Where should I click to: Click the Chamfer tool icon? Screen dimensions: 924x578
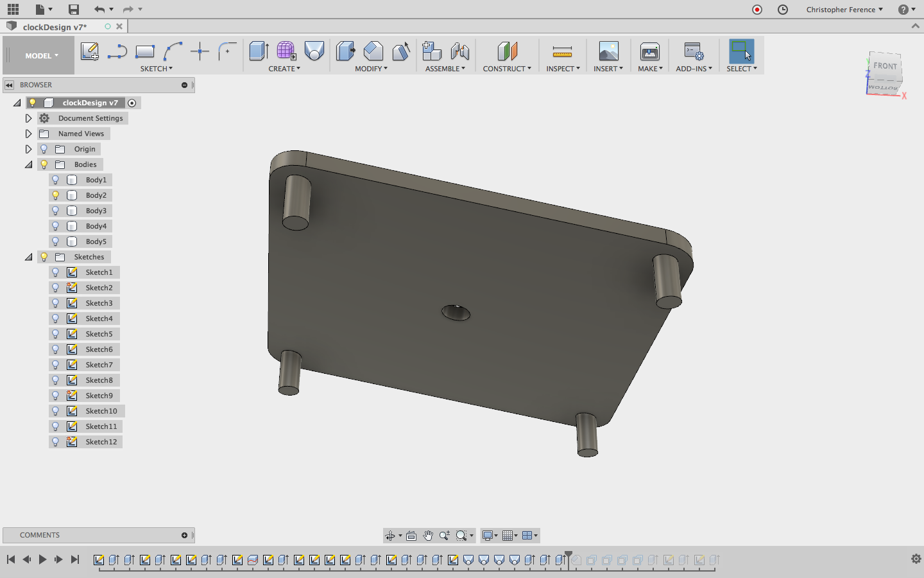401,51
